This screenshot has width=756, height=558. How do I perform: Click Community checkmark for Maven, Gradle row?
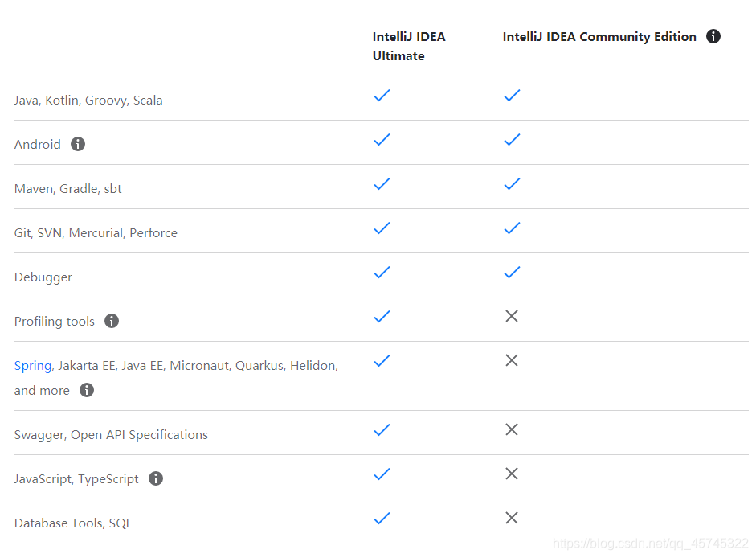(x=512, y=184)
